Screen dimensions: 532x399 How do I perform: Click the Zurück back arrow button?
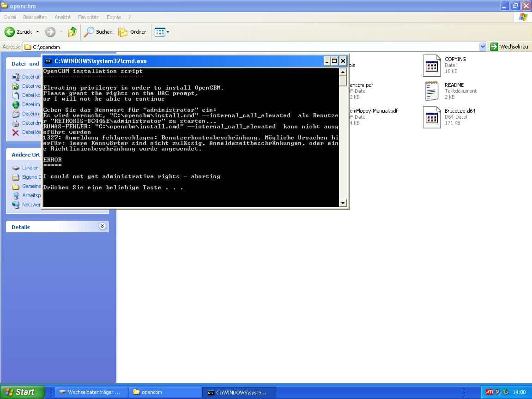(x=10, y=32)
